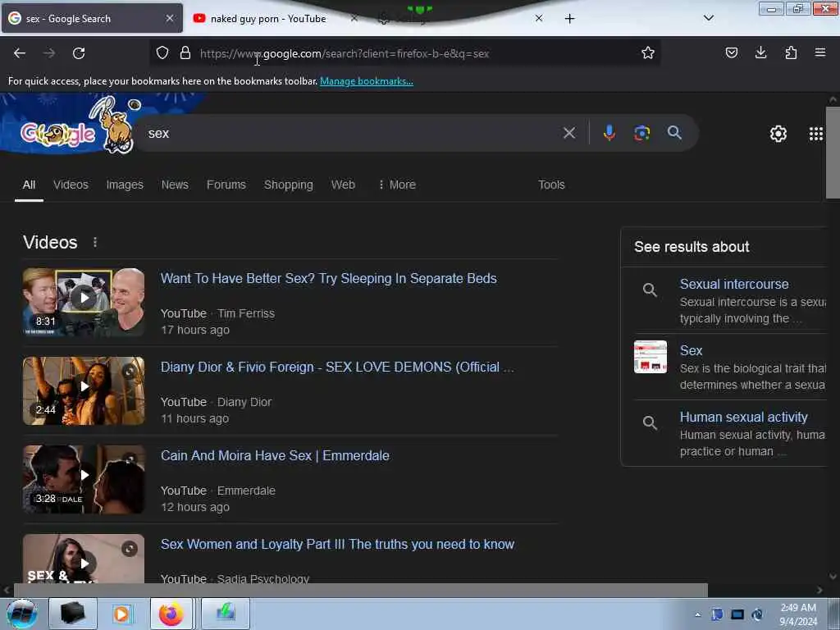Reload the current page
Viewport: 840px width, 630px height.
click(x=79, y=53)
